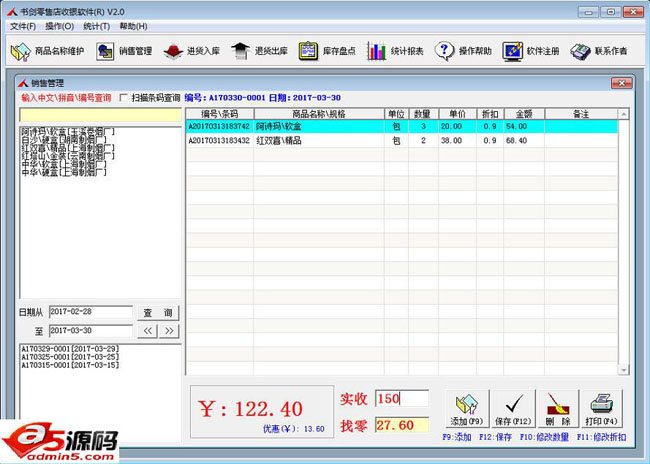Image resolution: width=650 pixels, height=464 pixels.
Task: Click the 实收 amount input field
Action: pyautogui.click(x=401, y=398)
